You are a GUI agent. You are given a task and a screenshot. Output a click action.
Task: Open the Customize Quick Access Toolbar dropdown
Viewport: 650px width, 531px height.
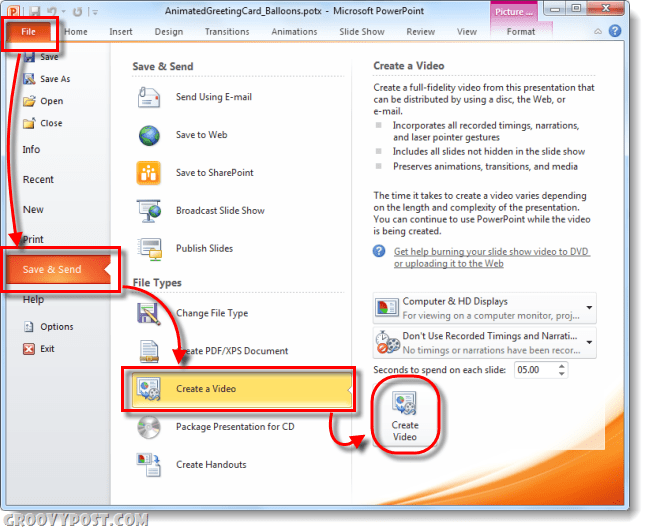click(95, 12)
